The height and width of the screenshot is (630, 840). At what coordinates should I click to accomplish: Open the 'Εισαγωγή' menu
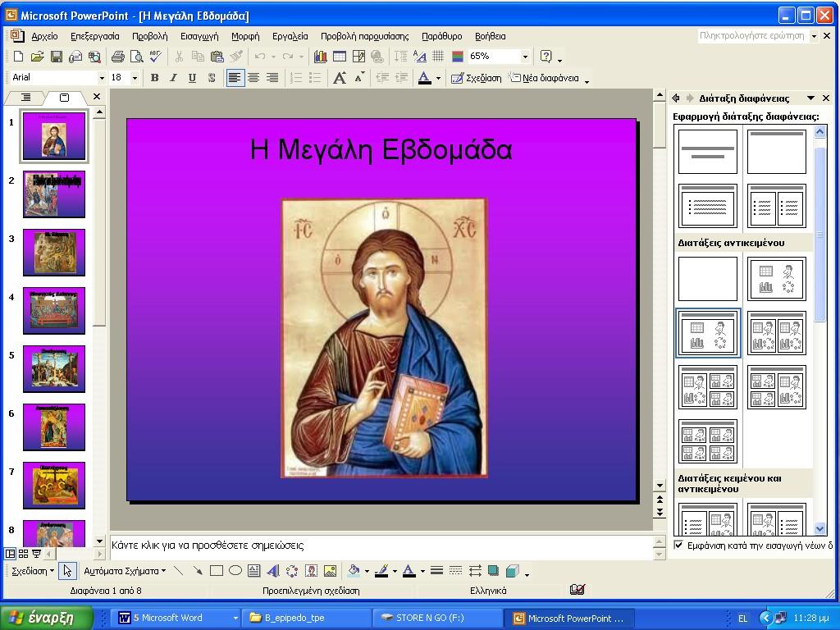coord(199,36)
